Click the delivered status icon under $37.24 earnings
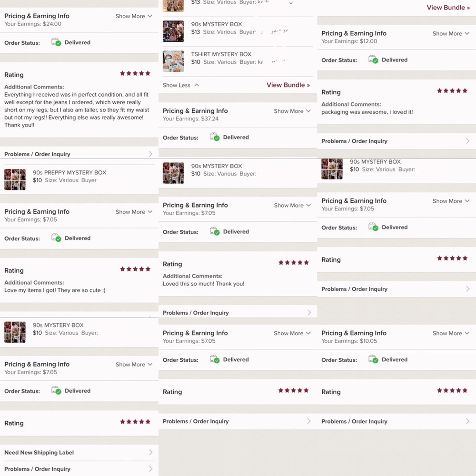 click(x=215, y=137)
